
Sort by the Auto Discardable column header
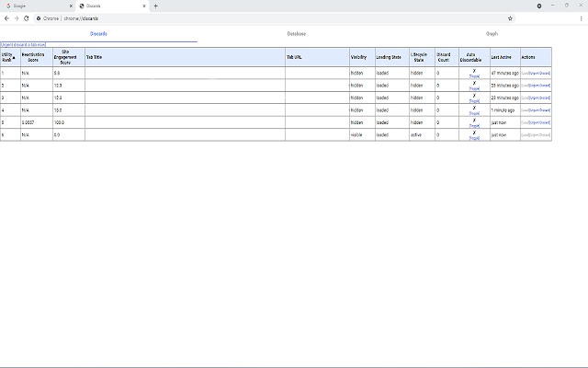pyautogui.click(x=474, y=57)
